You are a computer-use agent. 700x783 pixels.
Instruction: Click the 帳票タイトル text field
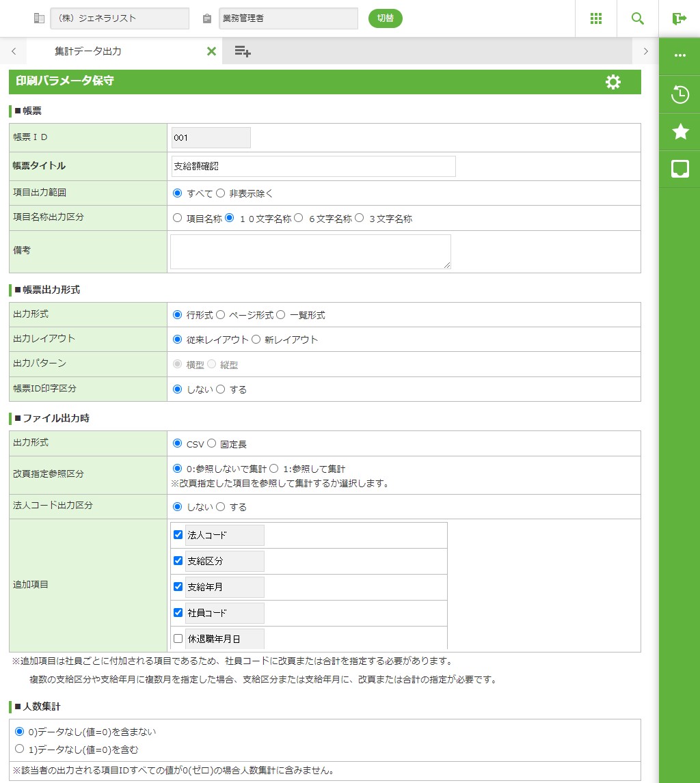pos(313,166)
